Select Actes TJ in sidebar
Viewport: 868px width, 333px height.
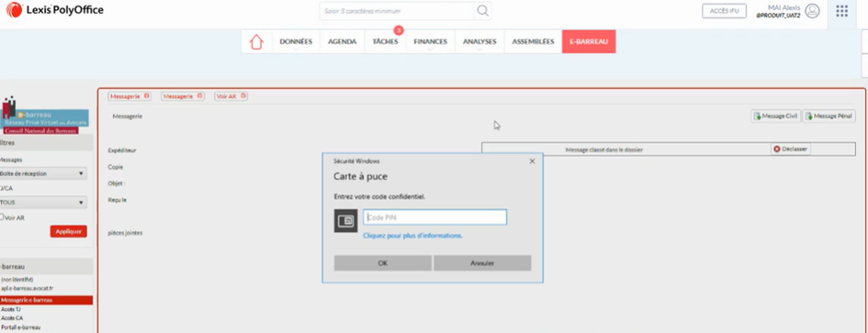click(x=11, y=309)
